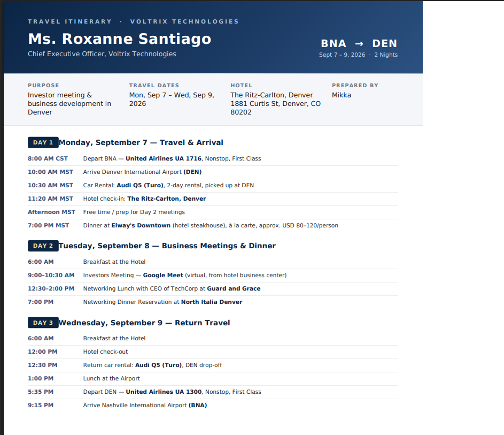
Task: Click the DAY 2 badge
Action: tap(43, 246)
